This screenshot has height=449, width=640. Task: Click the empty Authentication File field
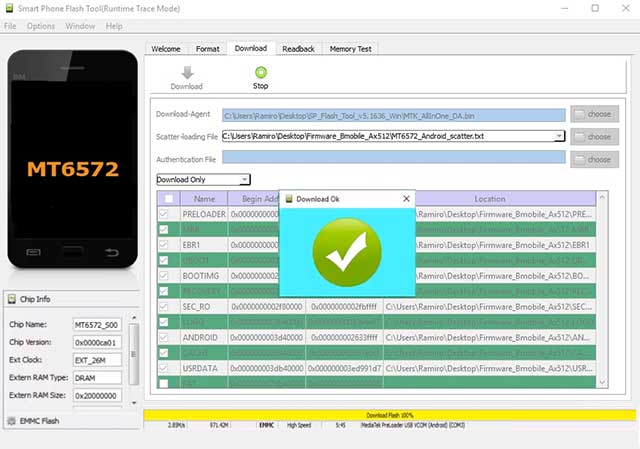394,157
